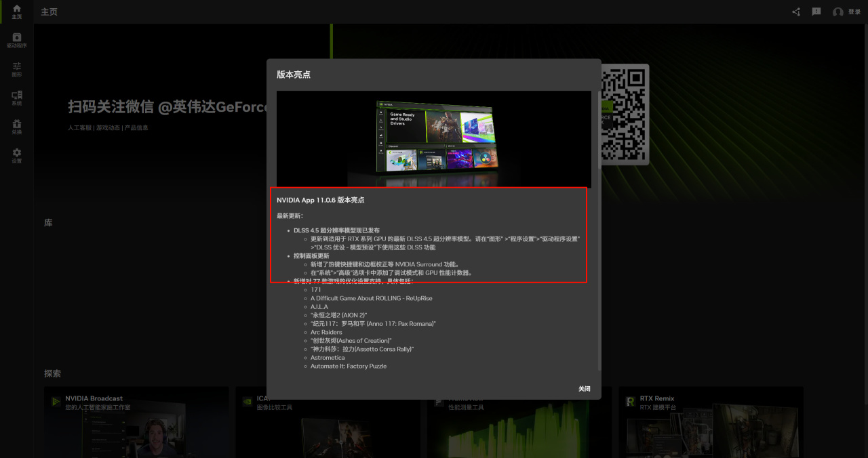Image resolution: width=868 pixels, height=458 pixels.
Task: Click '图像比较工具' card subtitle
Action: coord(275,407)
